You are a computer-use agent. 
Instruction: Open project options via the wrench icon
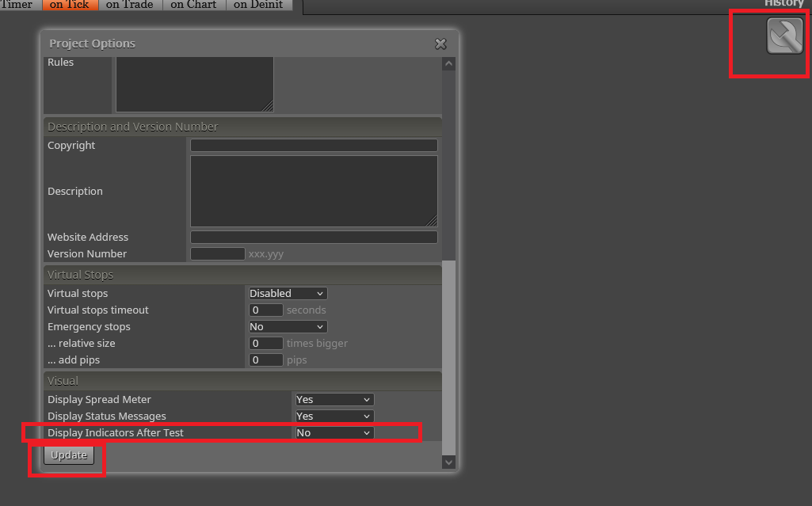784,36
